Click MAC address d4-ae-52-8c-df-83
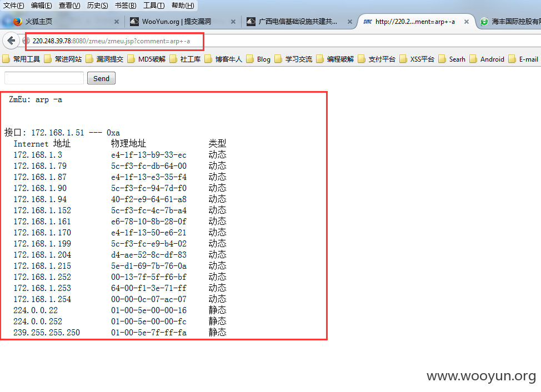The width and height of the screenshot is (541, 392). [149, 255]
